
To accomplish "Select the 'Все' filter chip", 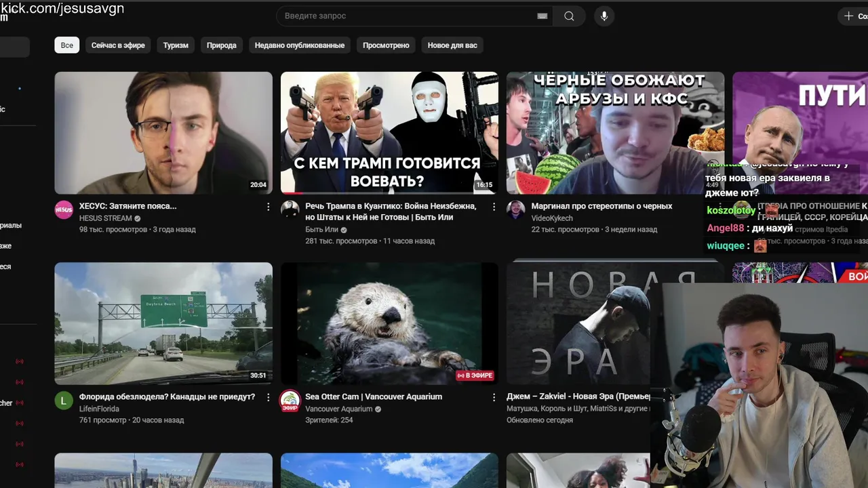I will [67, 45].
